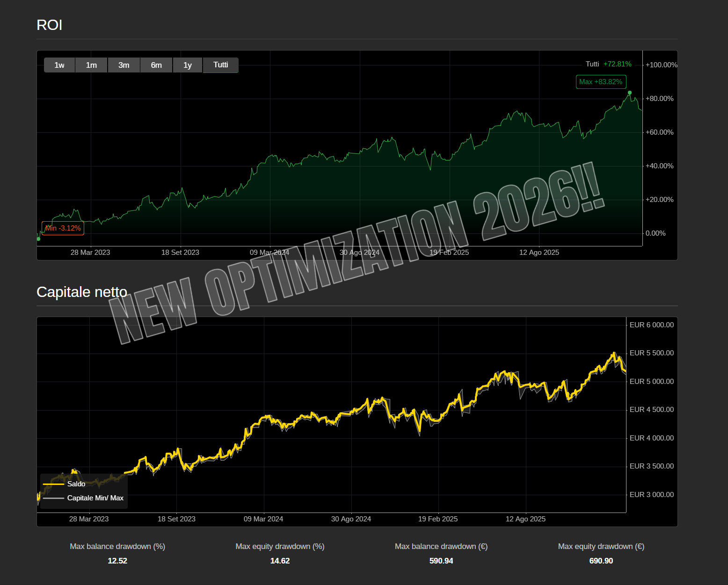Click the EUR 6 000.00 axis label
This screenshot has height=585, width=728.
coord(652,324)
